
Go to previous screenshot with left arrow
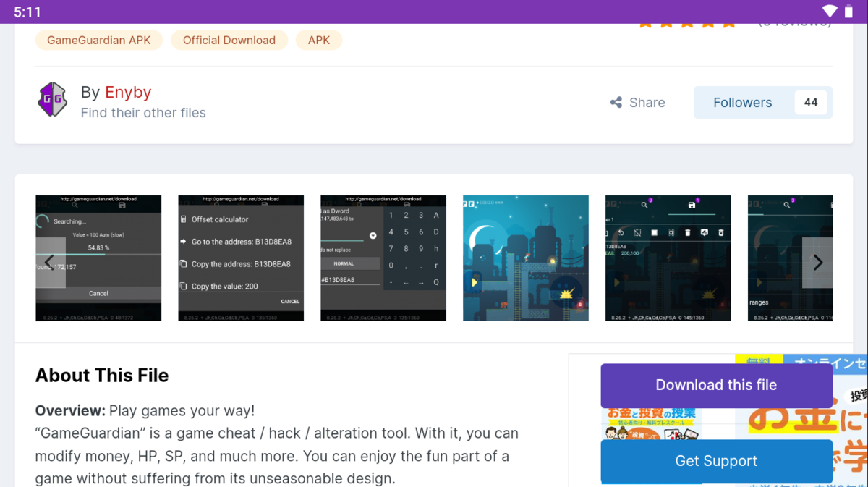coord(50,263)
